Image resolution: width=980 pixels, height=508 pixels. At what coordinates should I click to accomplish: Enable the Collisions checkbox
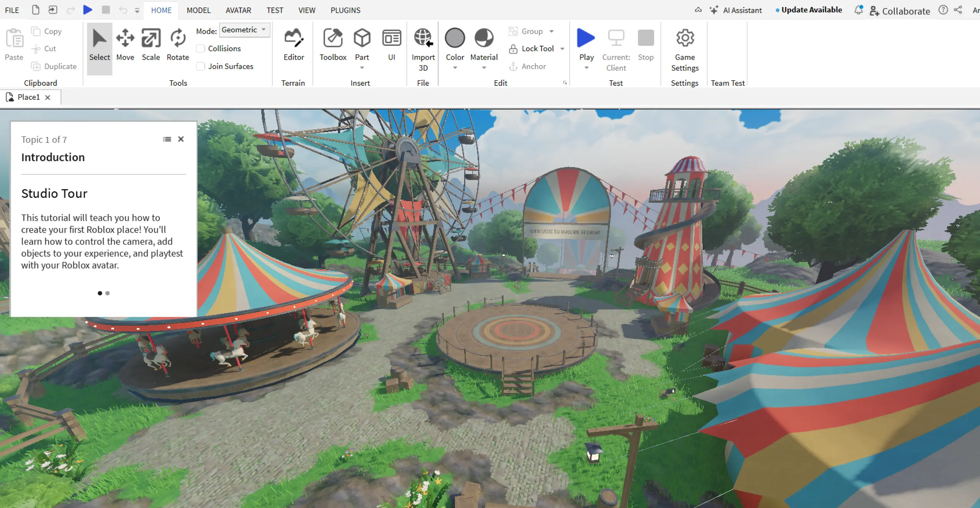[x=200, y=48]
